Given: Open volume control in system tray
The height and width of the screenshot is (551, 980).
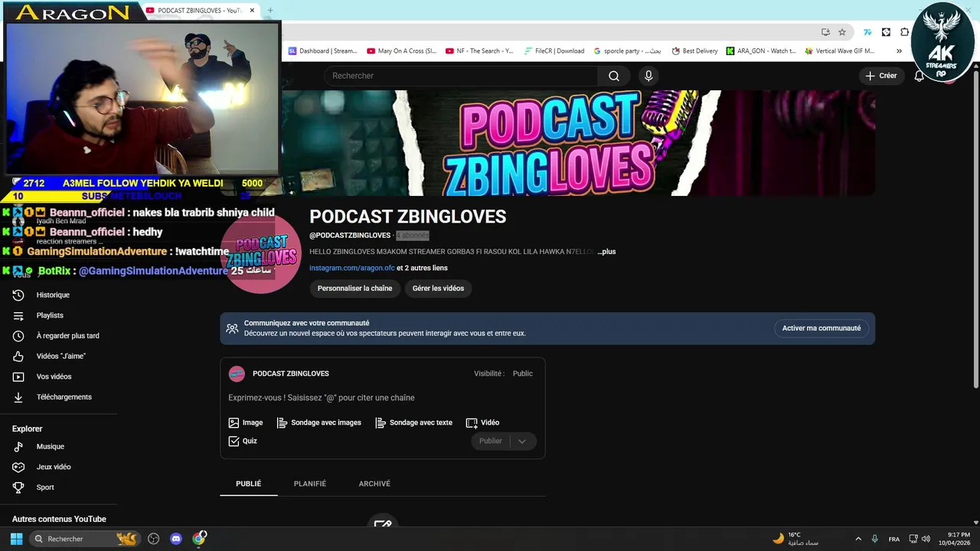Looking at the screenshot, I should pyautogui.click(x=926, y=539).
